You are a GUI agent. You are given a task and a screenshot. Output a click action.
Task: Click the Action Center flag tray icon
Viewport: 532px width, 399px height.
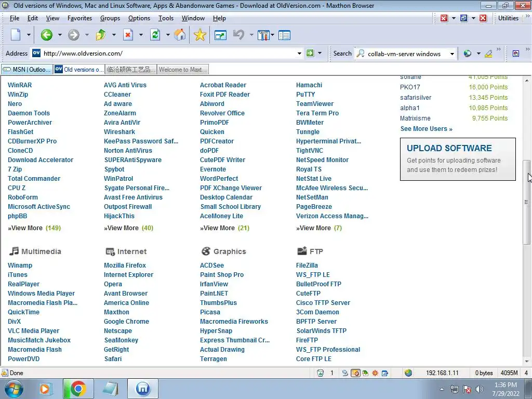click(467, 389)
